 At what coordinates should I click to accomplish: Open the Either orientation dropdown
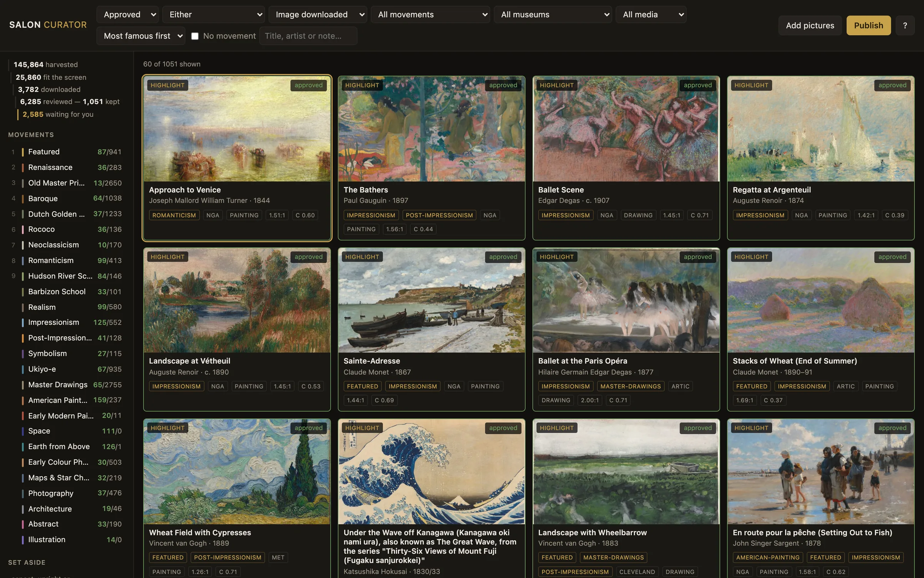[214, 15]
